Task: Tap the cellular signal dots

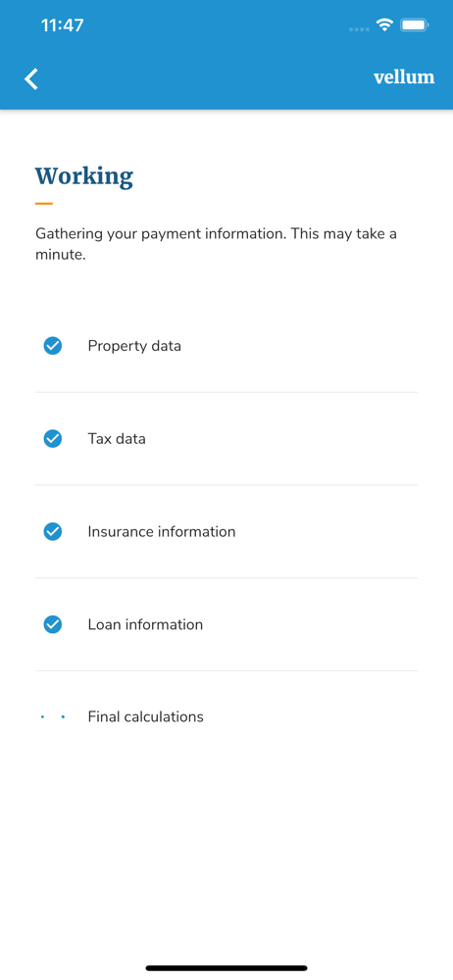Action: (x=359, y=28)
